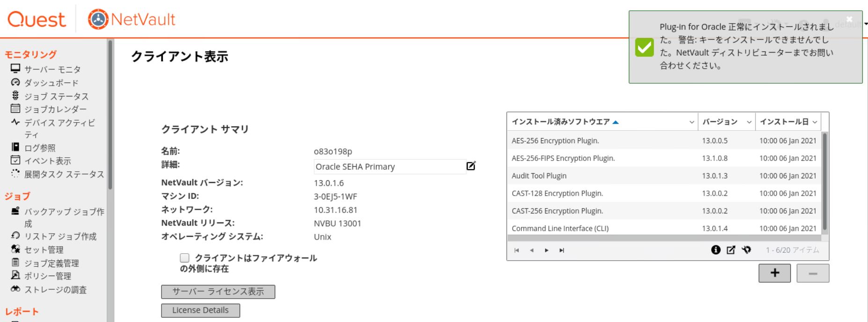
Task: Go to first page of software list
Action: click(516, 250)
